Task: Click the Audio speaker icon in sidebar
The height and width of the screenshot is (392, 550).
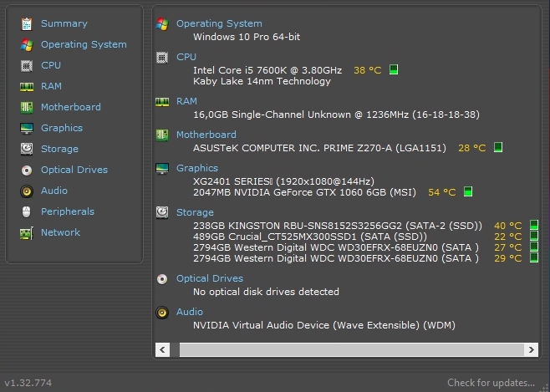Action: coord(27,191)
